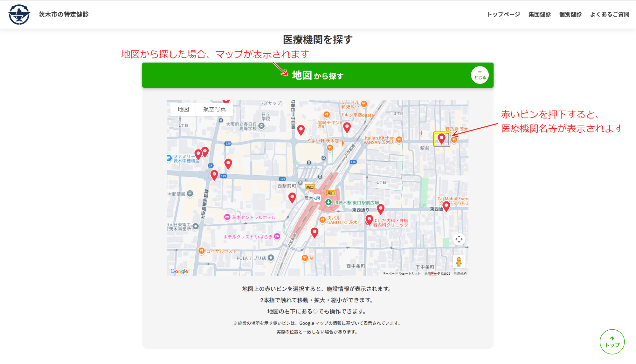636x364 pixels.
Task: Click the Ibaraki city emblem logo
Action: point(19,15)
